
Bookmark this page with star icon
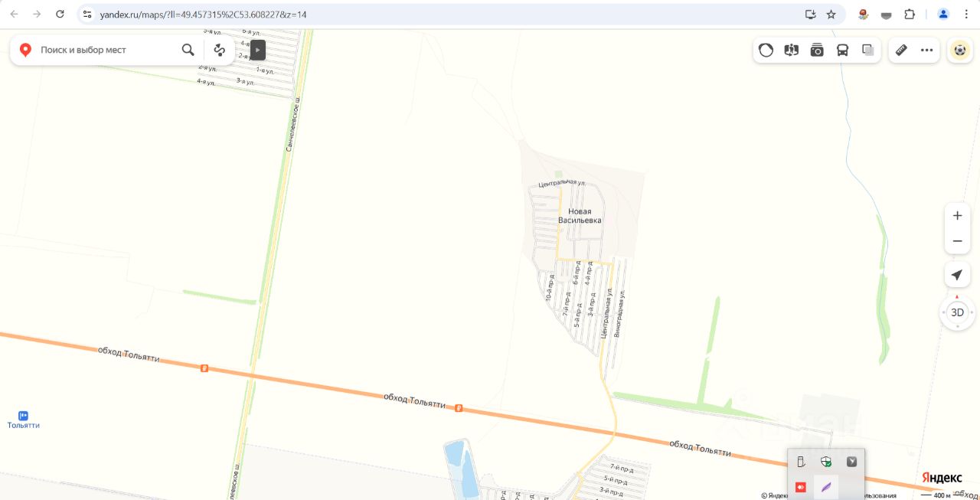(x=831, y=14)
